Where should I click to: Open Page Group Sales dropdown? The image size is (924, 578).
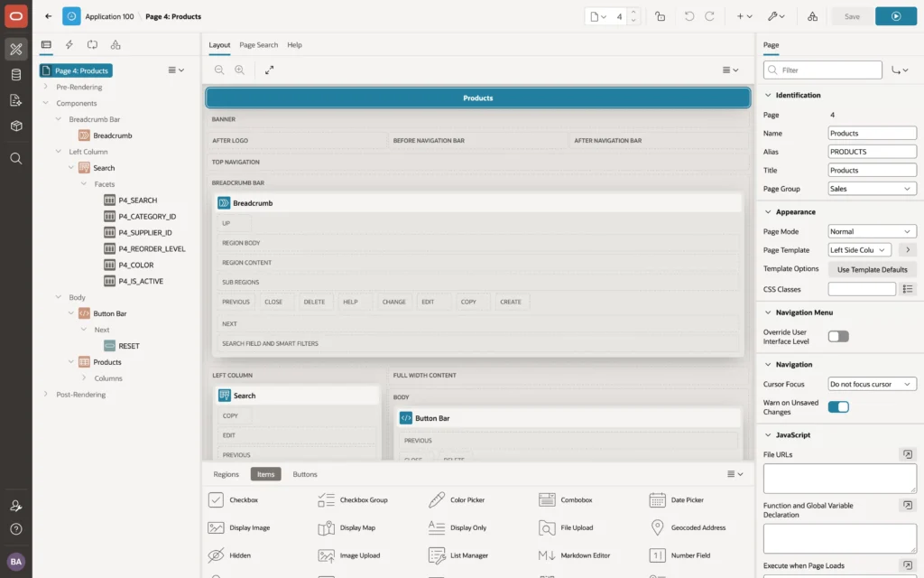coord(872,189)
